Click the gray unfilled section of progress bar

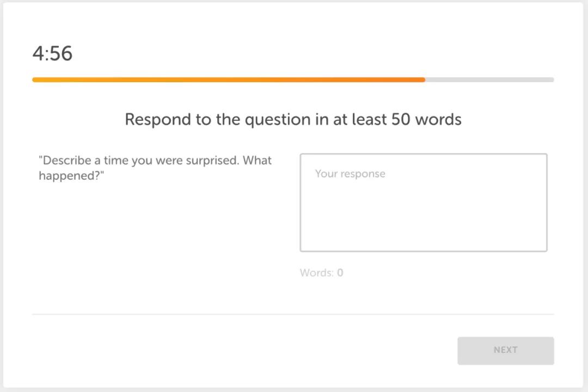[489, 79]
